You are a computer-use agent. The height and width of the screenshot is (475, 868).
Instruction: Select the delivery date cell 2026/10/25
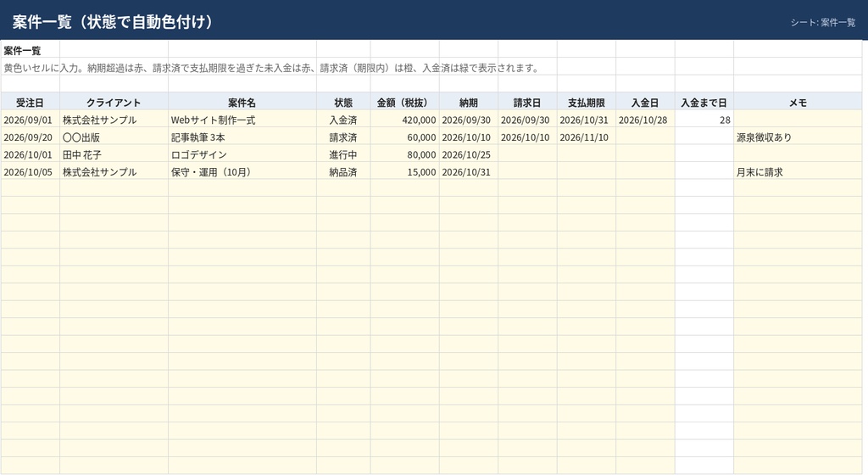click(468, 154)
